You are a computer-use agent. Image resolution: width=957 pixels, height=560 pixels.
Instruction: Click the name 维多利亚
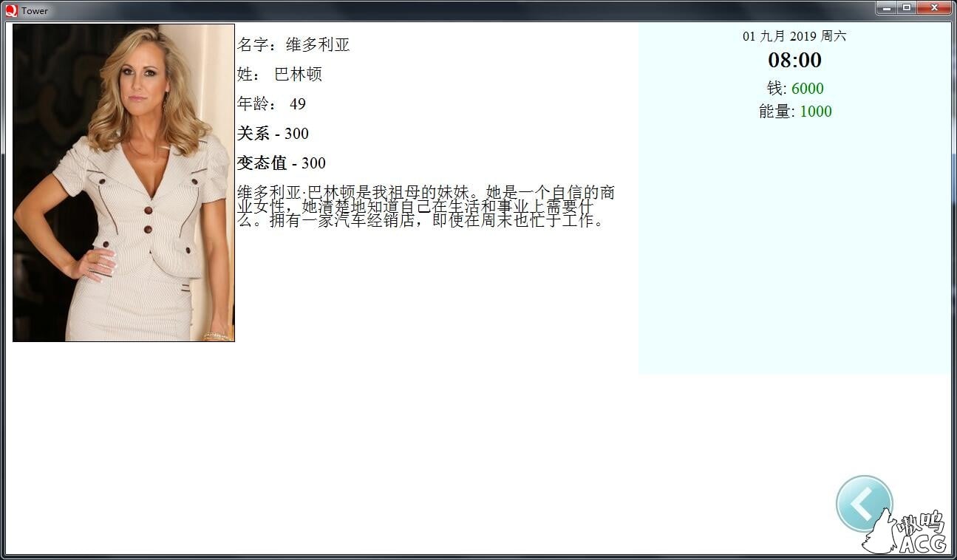[316, 45]
